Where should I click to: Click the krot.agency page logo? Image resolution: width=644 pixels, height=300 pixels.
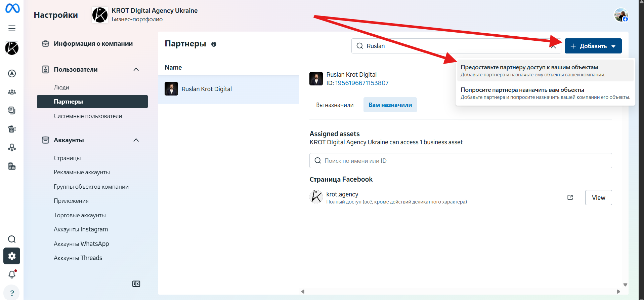click(x=316, y=197)
